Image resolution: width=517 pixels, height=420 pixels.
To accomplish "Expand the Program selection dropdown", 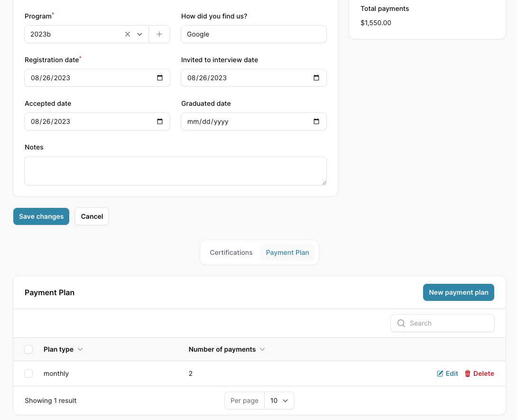I will point(139,34).
